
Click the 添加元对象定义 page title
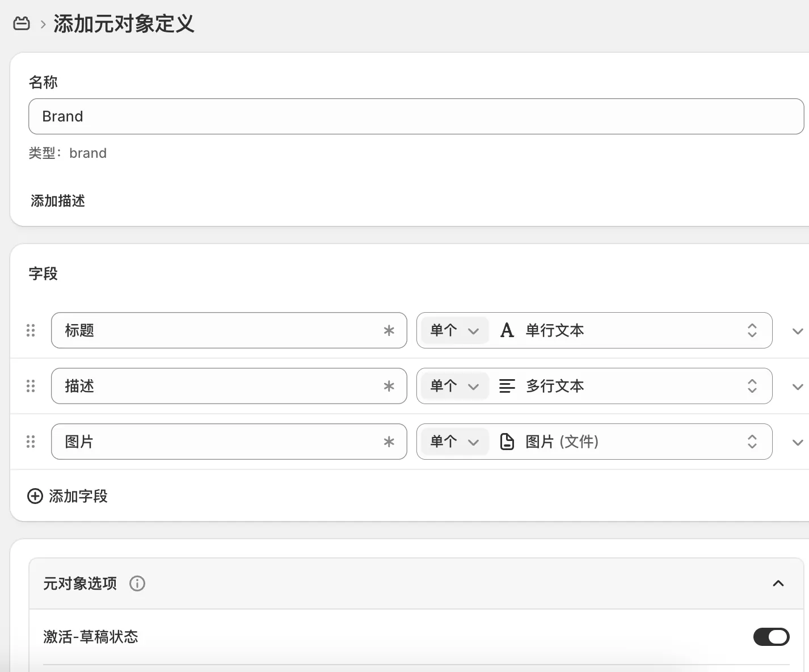tap(124, 24)
